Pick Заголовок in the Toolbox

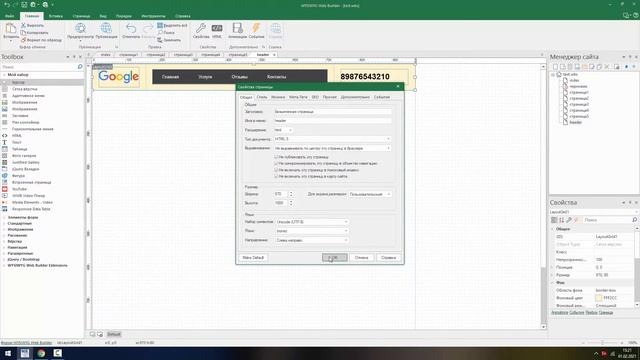(x=20, y=116)
